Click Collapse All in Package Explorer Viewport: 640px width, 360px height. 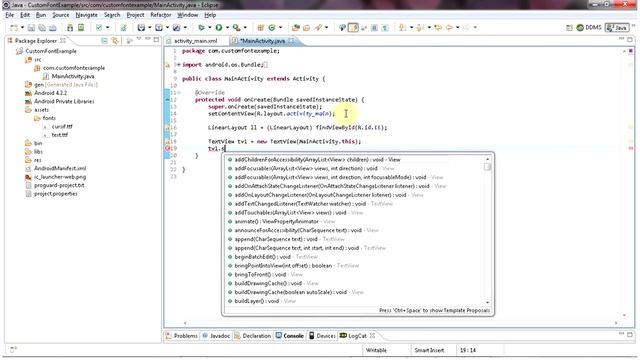point(104,40)
